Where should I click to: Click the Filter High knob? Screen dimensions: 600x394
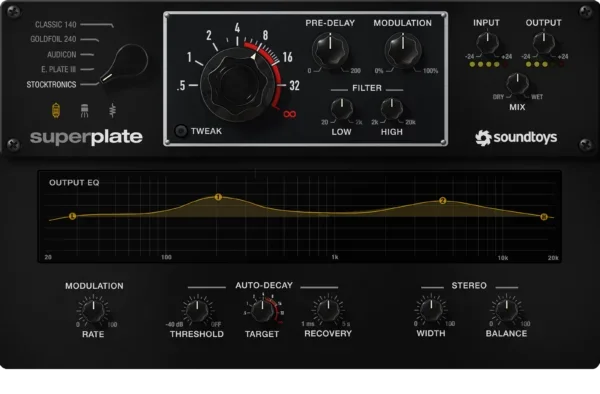coord(392,109)
